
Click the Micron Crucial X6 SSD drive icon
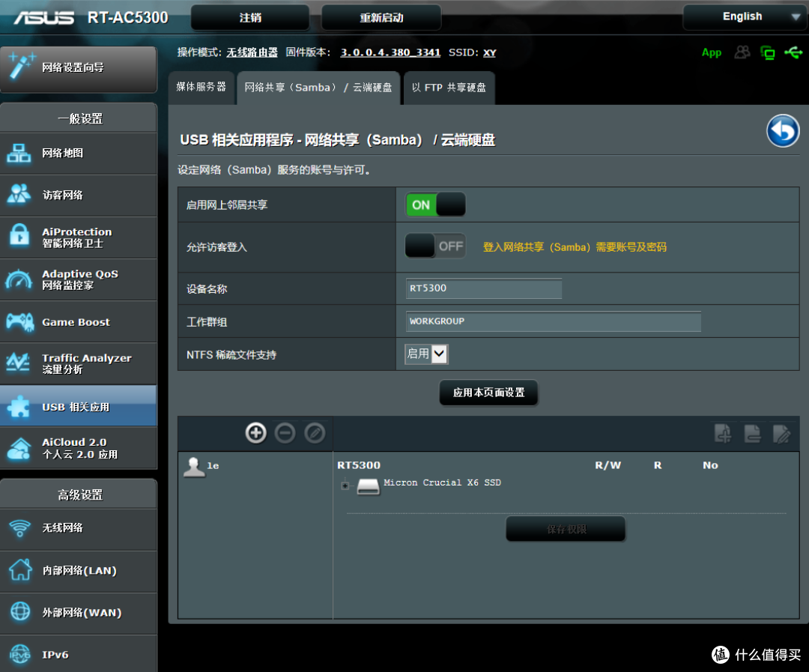(x=369, y=486)
